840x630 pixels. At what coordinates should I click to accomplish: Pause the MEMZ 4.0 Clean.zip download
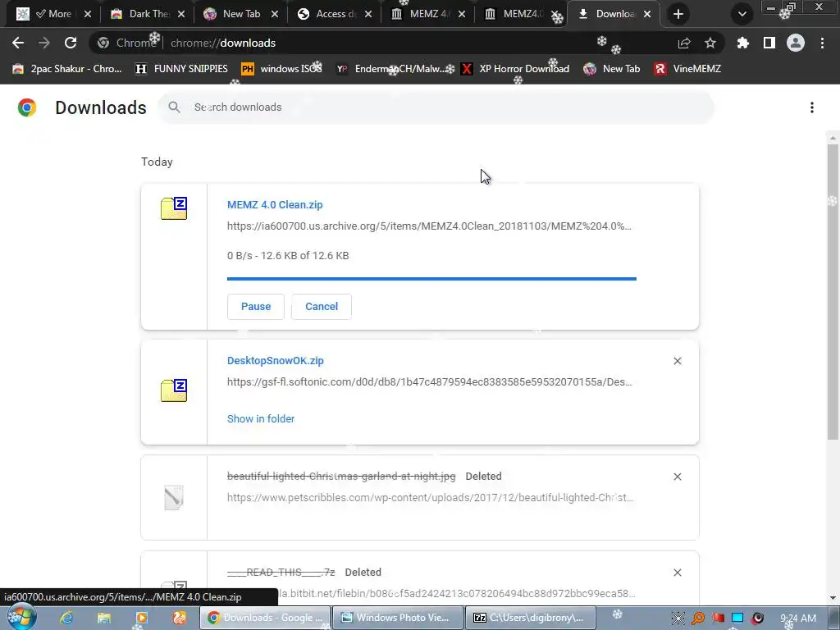click(256, 307)
